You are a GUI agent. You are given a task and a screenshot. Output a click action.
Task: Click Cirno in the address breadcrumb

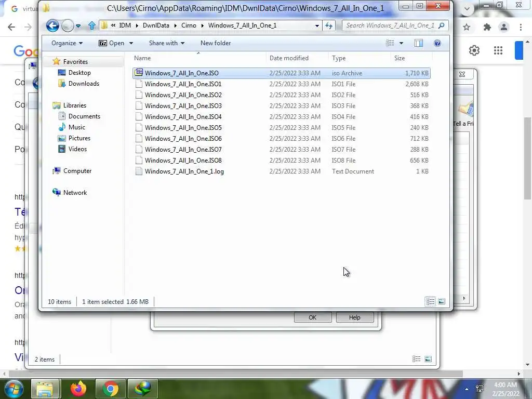pyautogui.click(x=189, y=25)
